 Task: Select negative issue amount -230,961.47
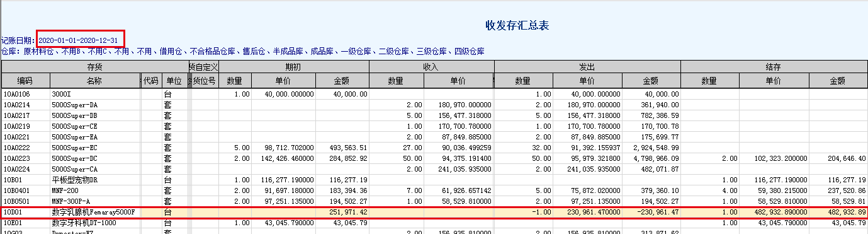click(x=658, y=213)
